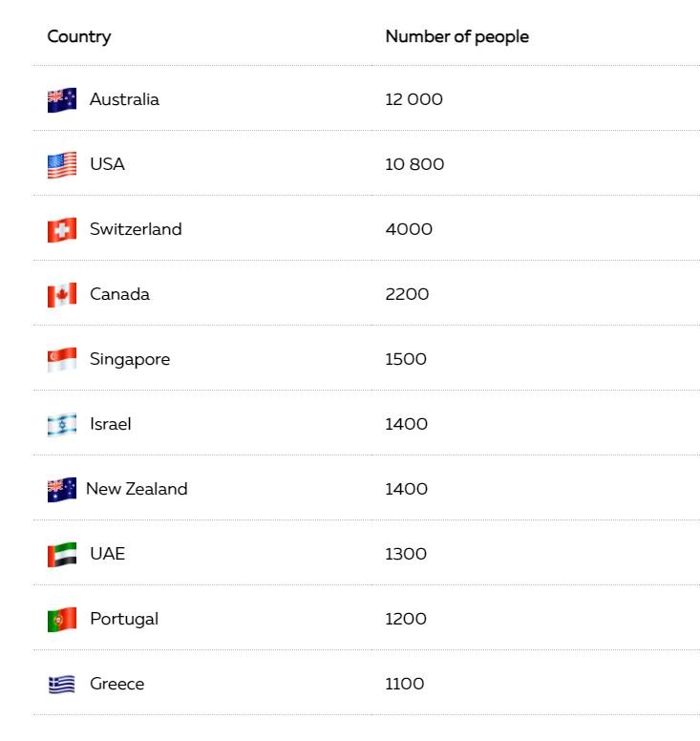Click the Canada maple leaf flag
The height and width of the screenshot is (741, 700).
pos(62,294)
